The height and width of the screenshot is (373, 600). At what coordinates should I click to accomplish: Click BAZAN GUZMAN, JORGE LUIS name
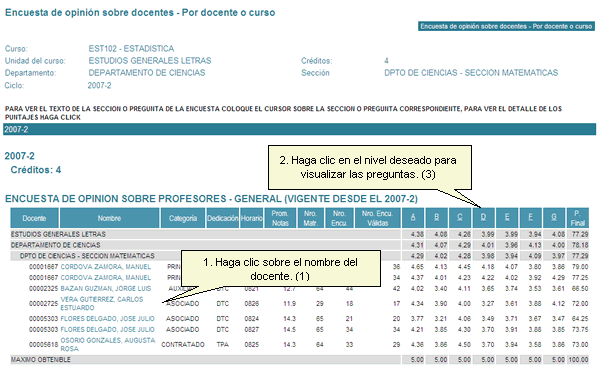106,288
